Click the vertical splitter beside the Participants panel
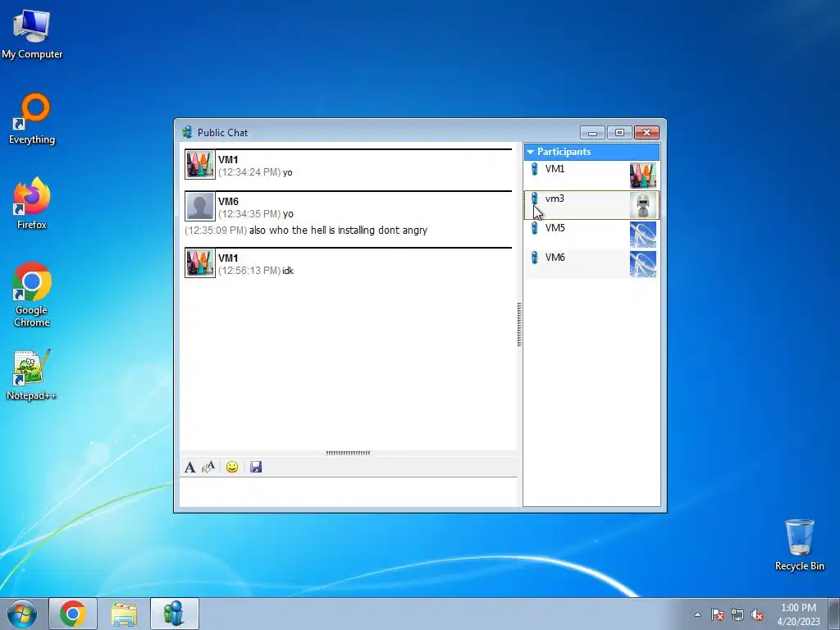Viewport: 840px width, 630px height. [519, 324]
